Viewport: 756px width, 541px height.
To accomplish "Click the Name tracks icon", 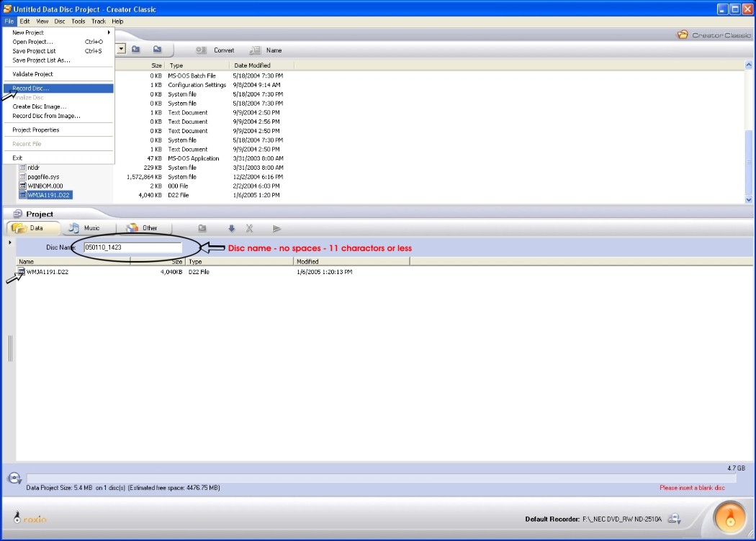I will (x=255, y=50).
